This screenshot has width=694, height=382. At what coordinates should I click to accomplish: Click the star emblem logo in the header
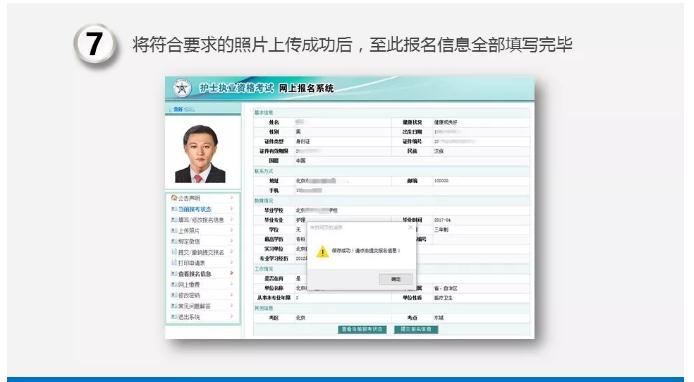click(x=181, y=88)
